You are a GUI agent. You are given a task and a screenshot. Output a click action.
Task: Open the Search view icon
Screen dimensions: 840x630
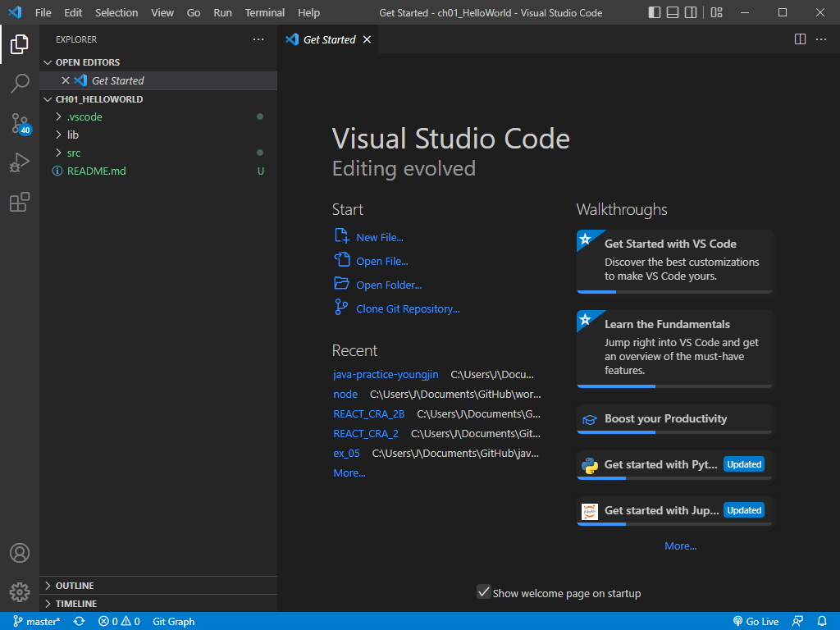20,84
